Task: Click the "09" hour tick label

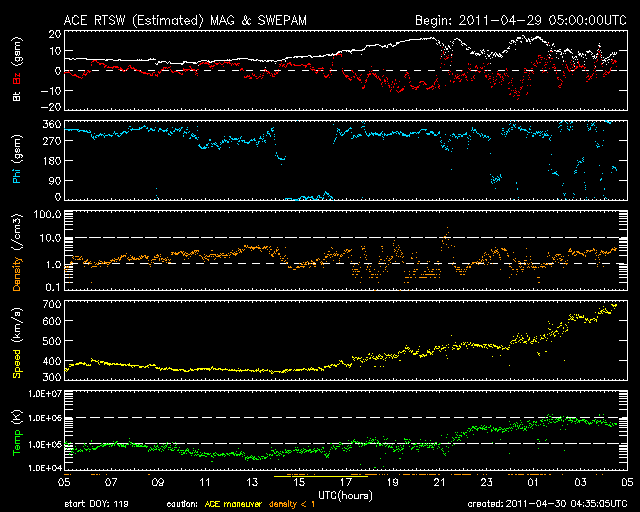Action: click(x=158, y=482)
